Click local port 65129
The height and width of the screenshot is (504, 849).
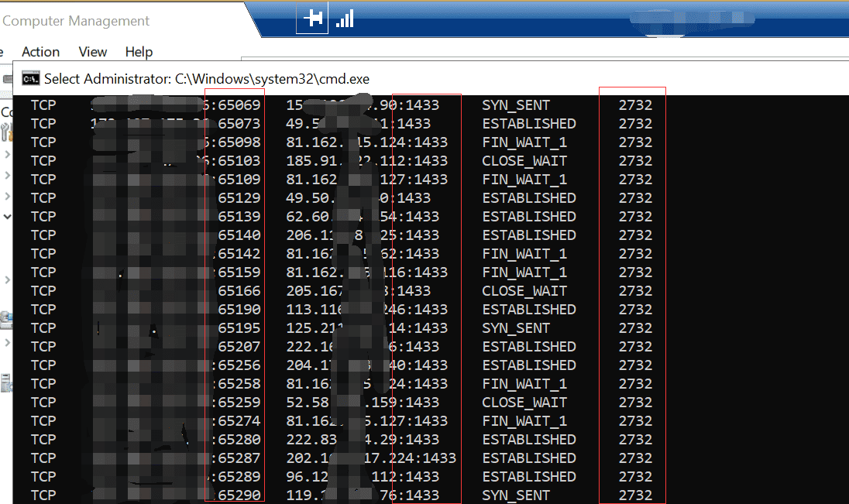[x=239, y=198]
